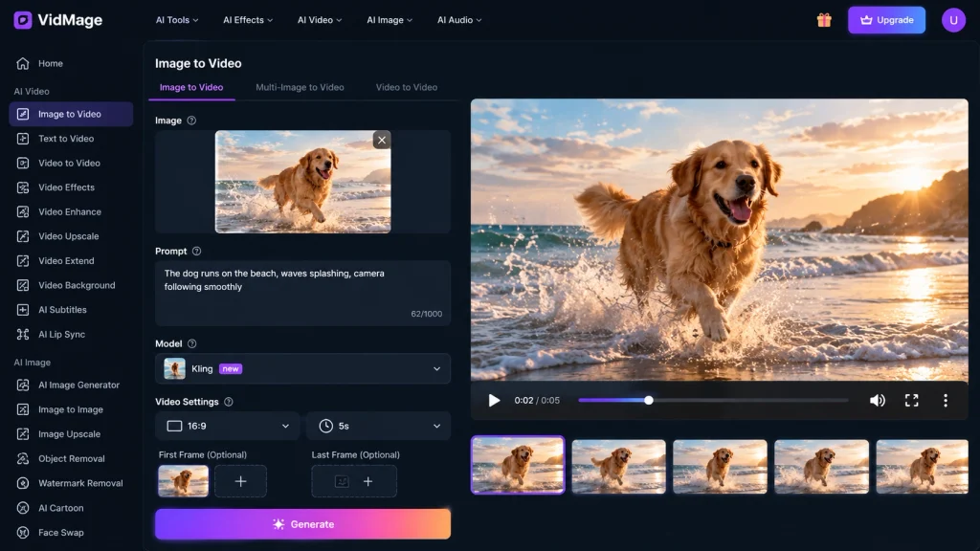
Task: Select the fourth result thumbnail
Action: pyautogui.click(x=821, y=467)
